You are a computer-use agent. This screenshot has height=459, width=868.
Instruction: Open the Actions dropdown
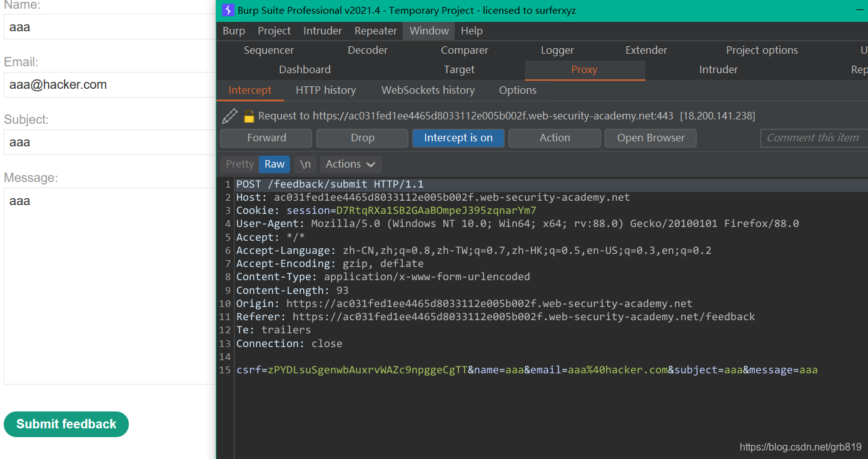(x=351, y=164)
